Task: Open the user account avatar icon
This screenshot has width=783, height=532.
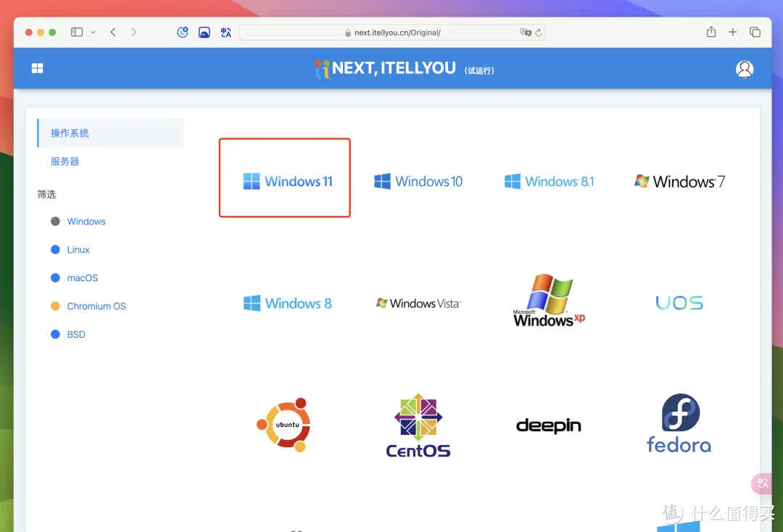Action: (x=744, y=69)
